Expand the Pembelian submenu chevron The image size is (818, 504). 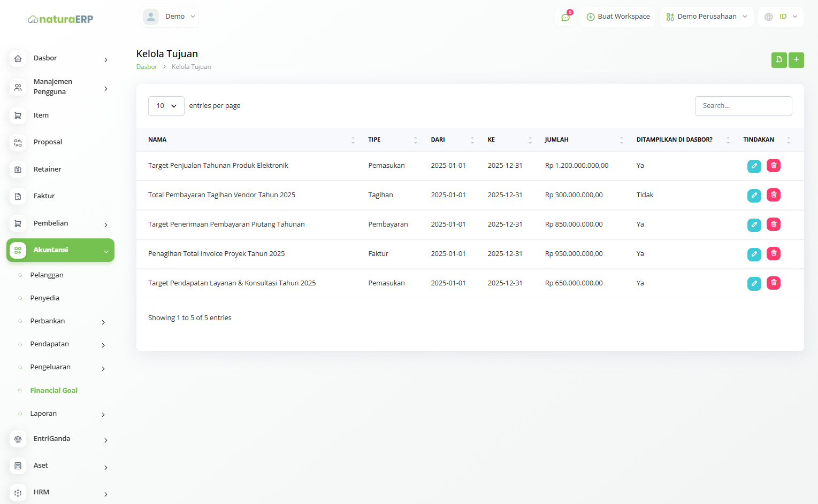click(x=106, y=225)
